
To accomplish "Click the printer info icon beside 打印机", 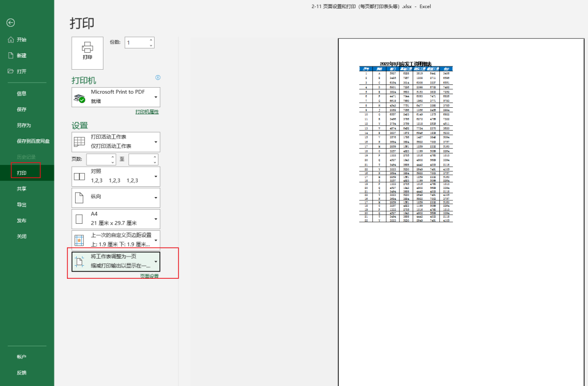I will [158, 77].
